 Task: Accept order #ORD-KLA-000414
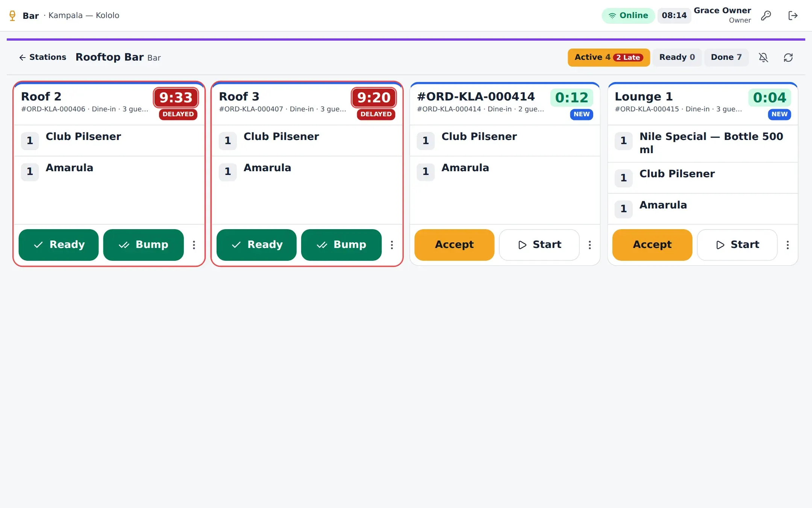click(454, 245)
